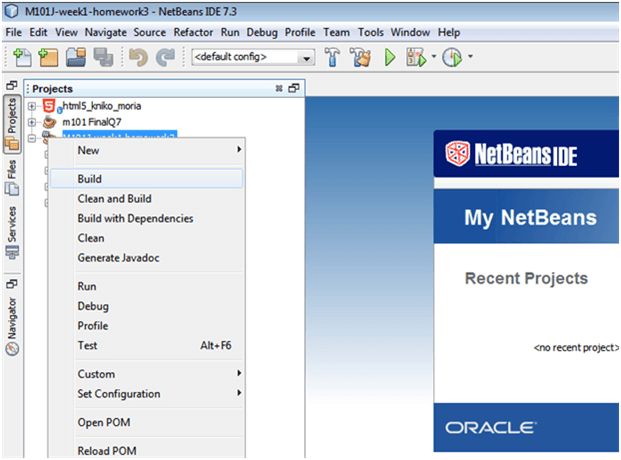Choose Build in the context menu

pos(147,179)
